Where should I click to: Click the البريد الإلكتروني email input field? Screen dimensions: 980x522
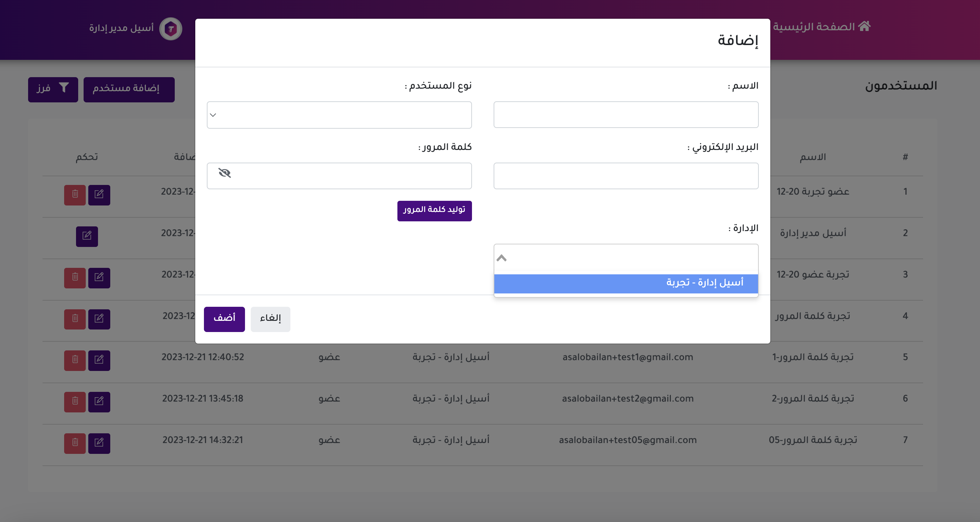tap(625, 176)
